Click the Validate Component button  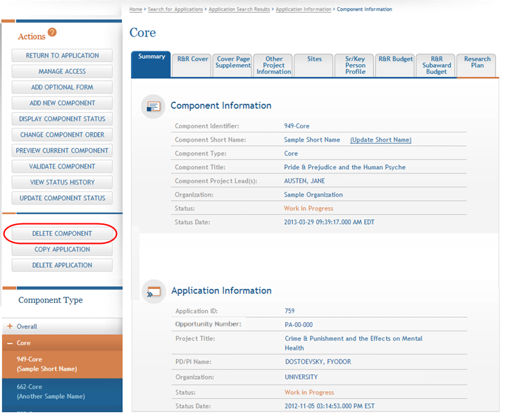[x=62, y=166]
